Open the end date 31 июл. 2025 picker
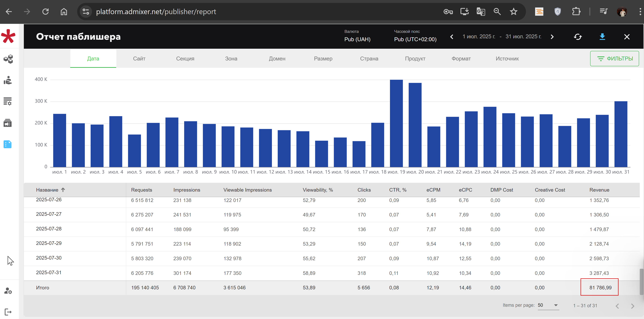The width and height of the screenshot is (644, 319). (x=523, y=36)
